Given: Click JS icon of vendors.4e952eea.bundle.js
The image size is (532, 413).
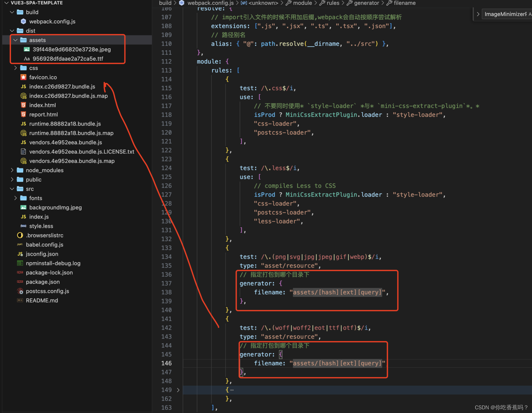Looking at the screenshot, I should point(24,142).
